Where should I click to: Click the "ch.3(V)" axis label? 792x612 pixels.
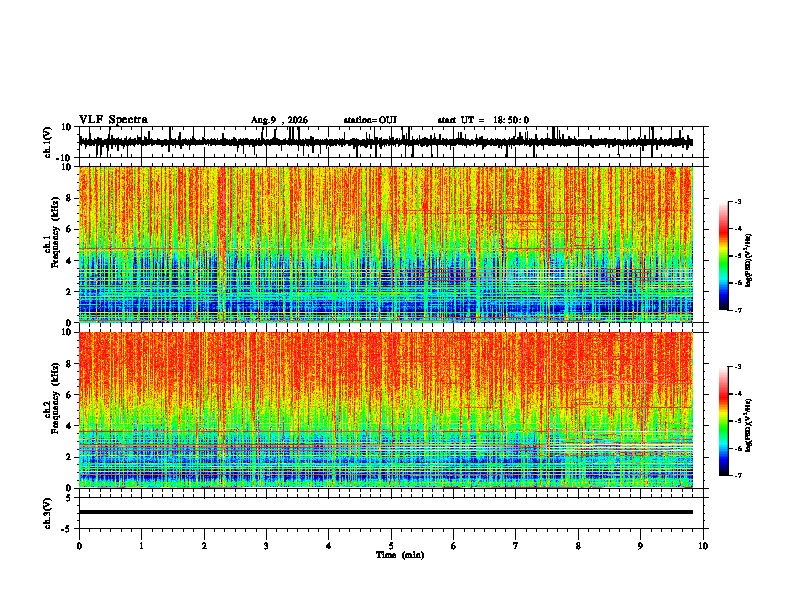tap(48, 513)
